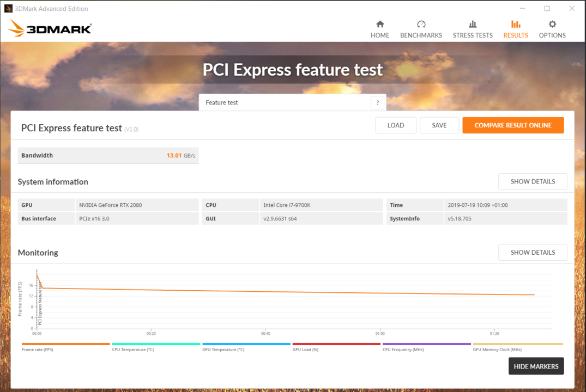Open the Options gear icon
The image size is (586, 392).
(552, 24)
